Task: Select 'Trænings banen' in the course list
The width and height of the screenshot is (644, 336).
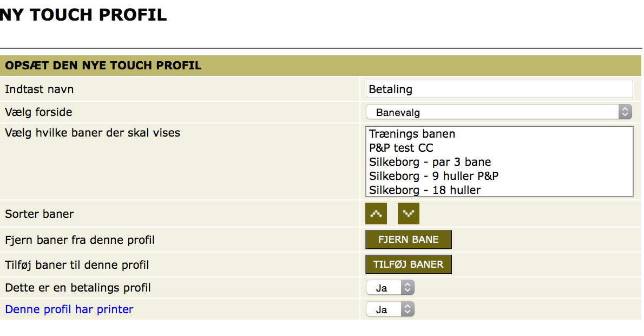Action: (412, 134)
